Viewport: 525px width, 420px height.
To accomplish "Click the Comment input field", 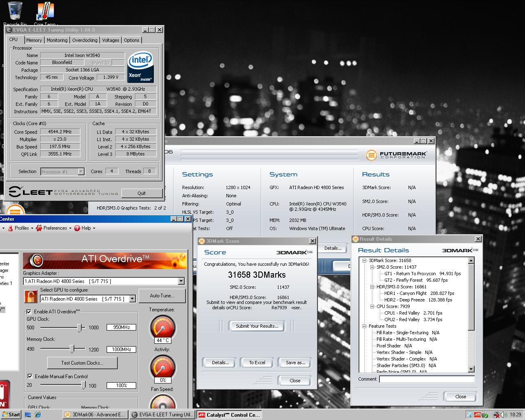I will coord(427,379).
